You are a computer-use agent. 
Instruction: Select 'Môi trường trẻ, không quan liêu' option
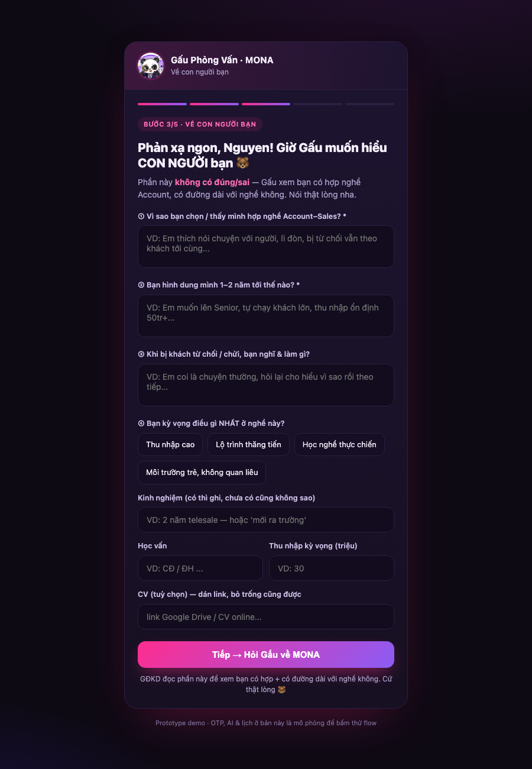[x=202, y=473]
